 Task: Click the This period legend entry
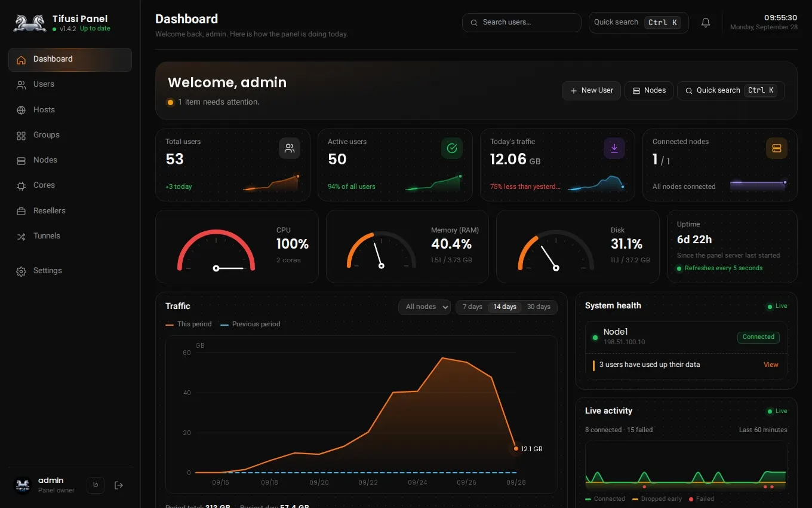pyautogui.click(x=189, y=325)
